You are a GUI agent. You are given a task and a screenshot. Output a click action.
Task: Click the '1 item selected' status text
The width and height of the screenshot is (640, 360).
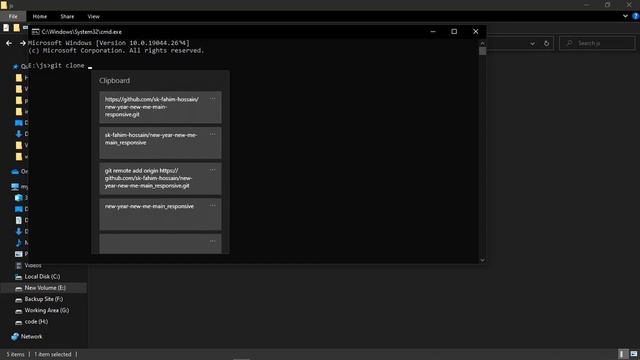click(53, 354)
